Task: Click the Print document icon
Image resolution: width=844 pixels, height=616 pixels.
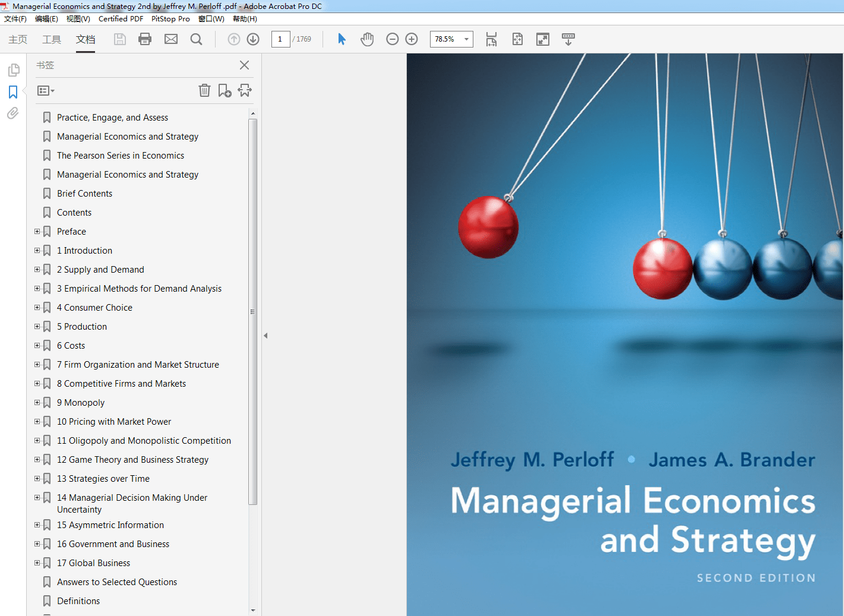Action: [145, 39]
